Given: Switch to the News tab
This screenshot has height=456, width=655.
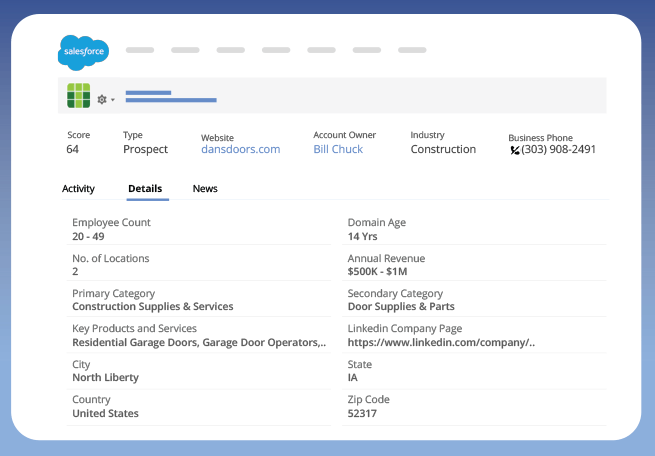Looking at the screenshot, I should click(205, 188).
